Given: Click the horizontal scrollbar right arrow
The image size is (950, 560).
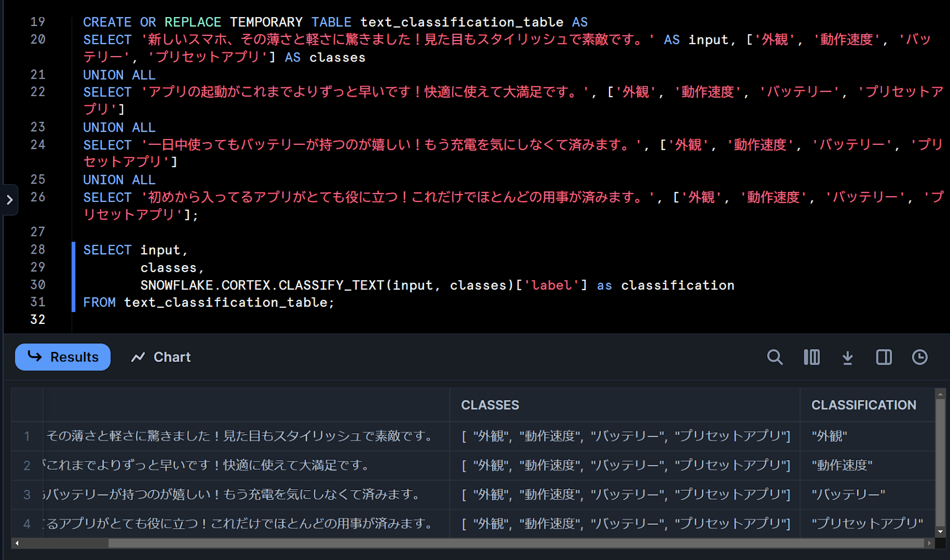Looking at the screenshot, I should pos(929,543).
